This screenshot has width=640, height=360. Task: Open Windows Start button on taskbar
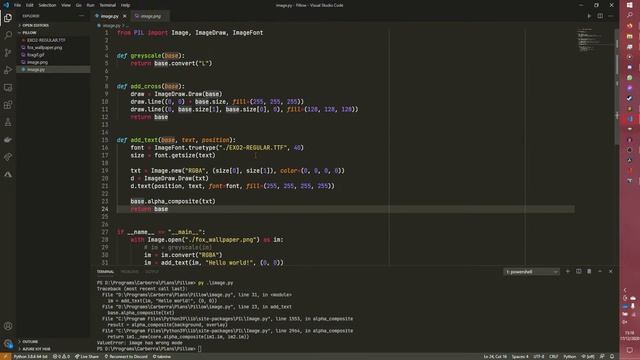pyautogui.click(x=630, y=5)
